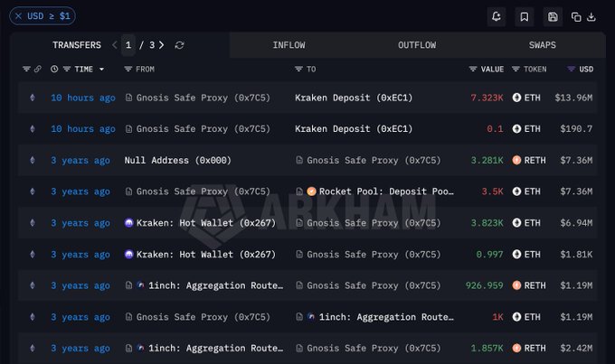Click the ETH token in 7.323K row
This screenshot has width=615, height=364.
pyautogui.click(x=526, y=98)
